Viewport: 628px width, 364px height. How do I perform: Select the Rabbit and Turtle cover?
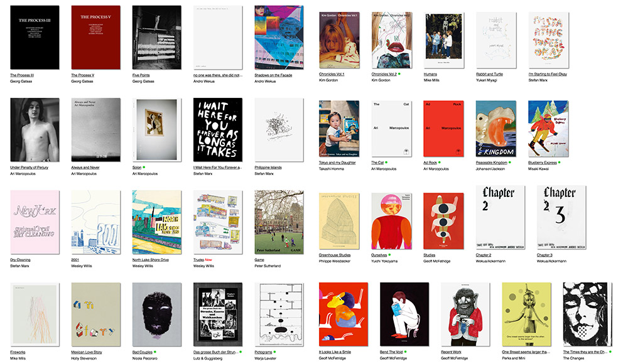(496, 40)
